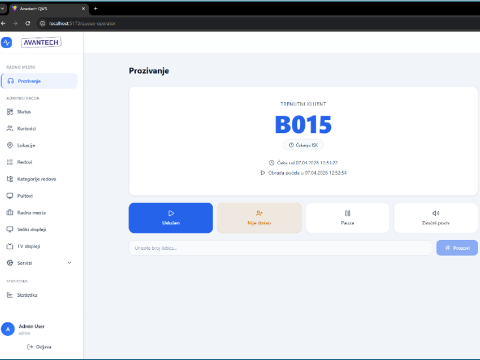This screenshot has height=360, width=480.
Task: Click the blue pulse logo icon
Action: pos(6,42)
